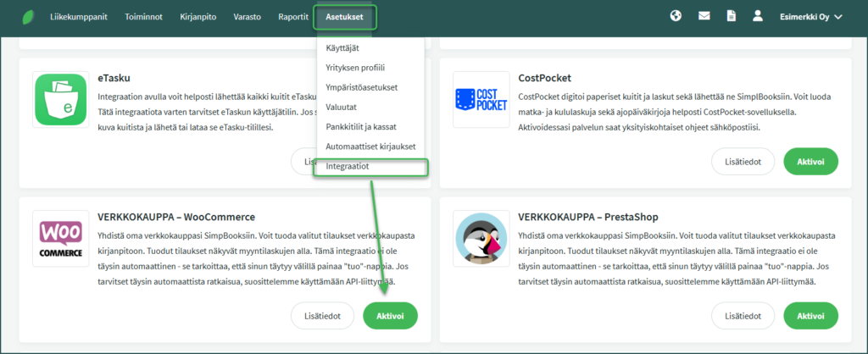The height and width of the screenshot is (354, 868).
Task: Activate the WooCommerce integration
Action: (390, 316)
